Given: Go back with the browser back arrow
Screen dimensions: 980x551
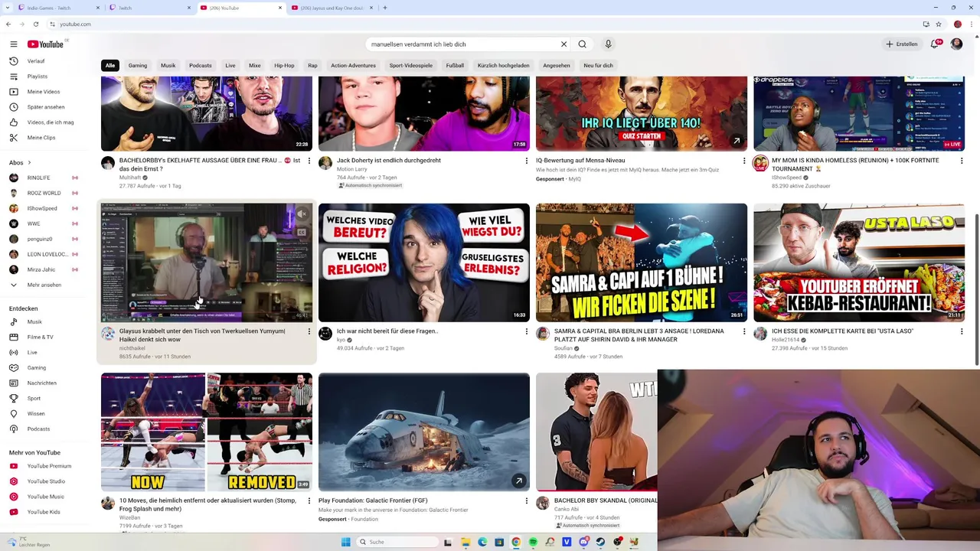Looking at the screenshot, I should point(8,24).
